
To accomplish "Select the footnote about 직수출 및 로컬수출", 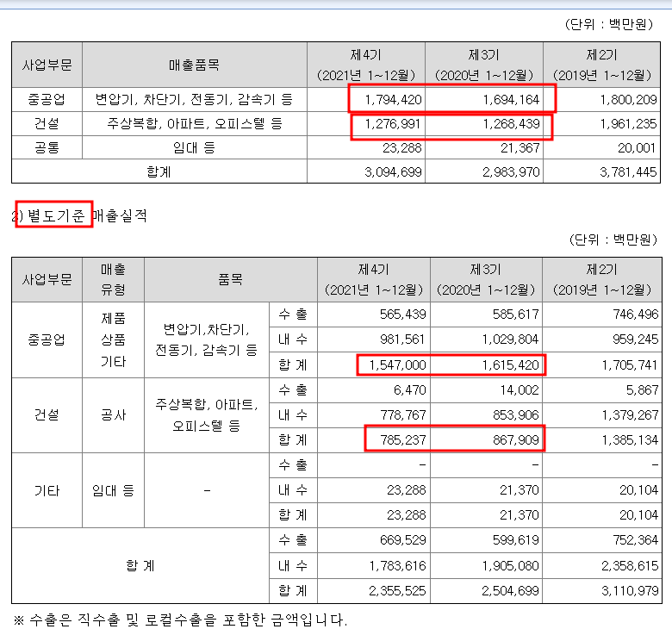I will (180, 620).
